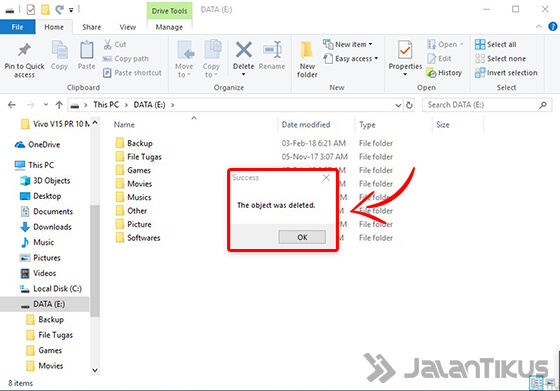The image size is (560, 391).
Task: Switch to the Manage tab
Action: (x=169, y=27)
